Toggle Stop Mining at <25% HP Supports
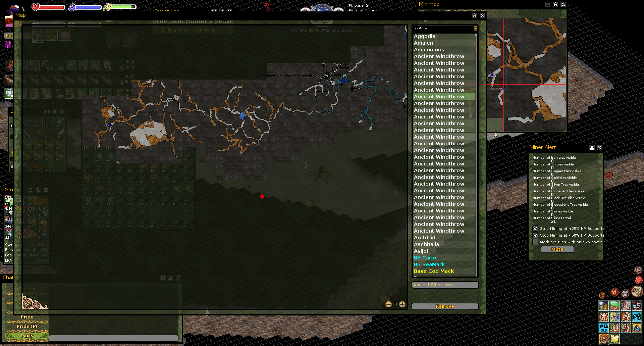644x346 pixels. click(x=535, y=229)
